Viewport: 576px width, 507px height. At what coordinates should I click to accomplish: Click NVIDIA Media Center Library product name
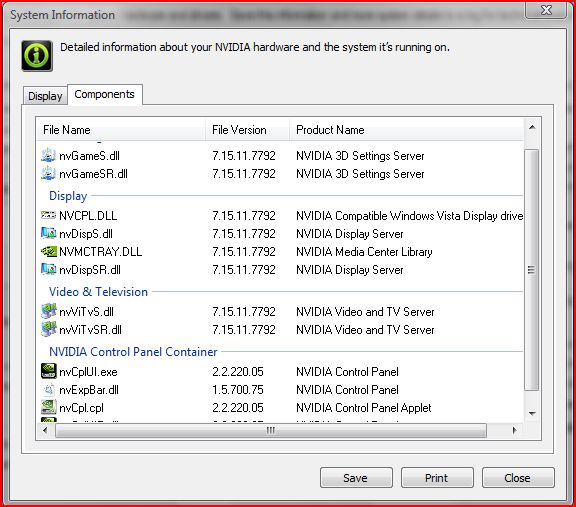click(x=364, y=252)
